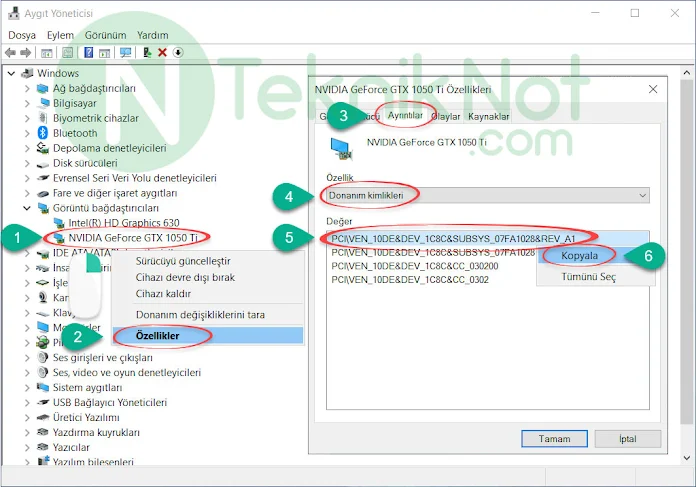Viewport: 696px width, 487px height.
Task: Toggle the console tree pane toolbar icon
Action: [47, 53]
